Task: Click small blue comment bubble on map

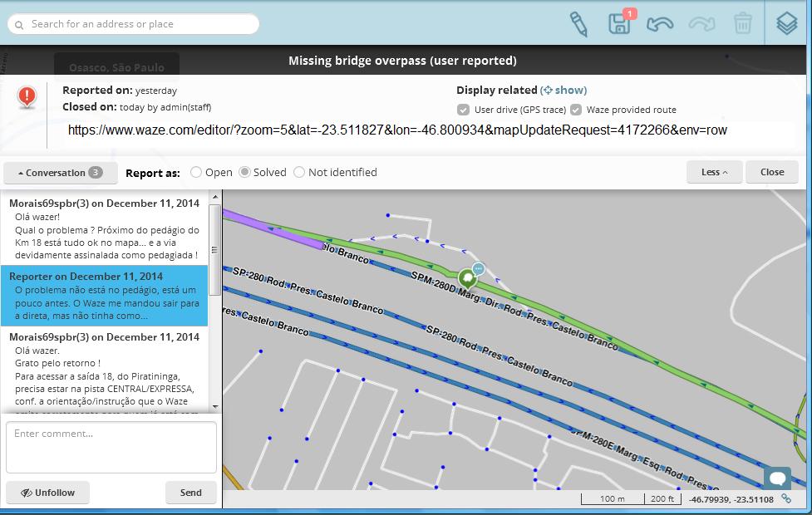Action: coord(479,268)
